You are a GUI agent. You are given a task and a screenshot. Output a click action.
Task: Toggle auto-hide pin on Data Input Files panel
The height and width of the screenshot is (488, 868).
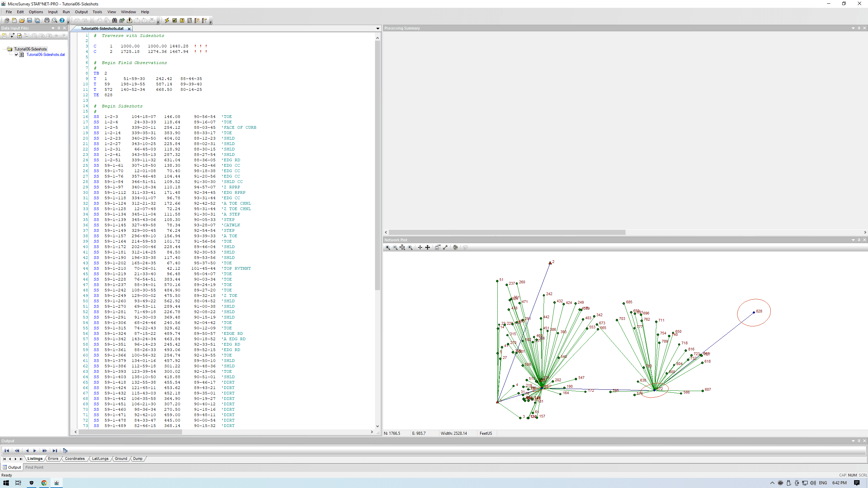click(59, 28)
